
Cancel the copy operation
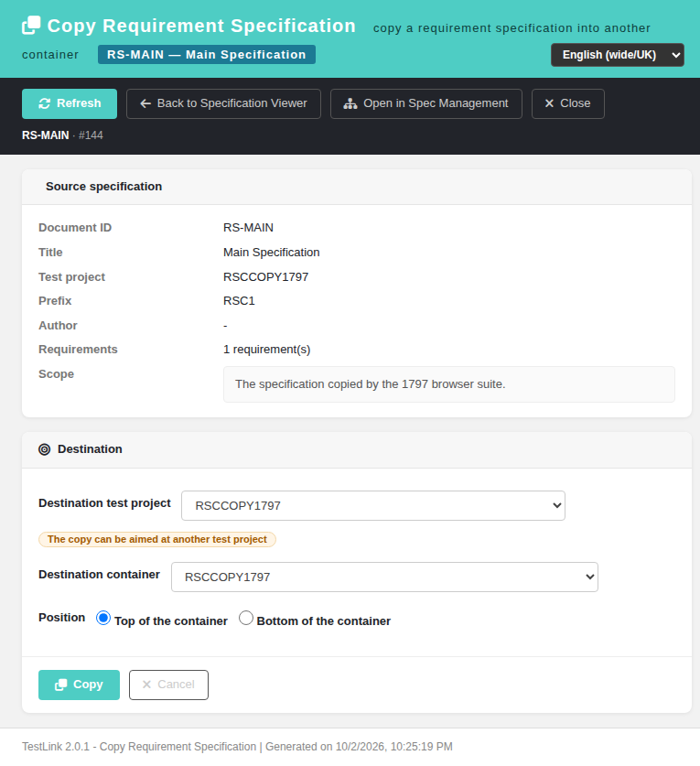click(168, 685)
